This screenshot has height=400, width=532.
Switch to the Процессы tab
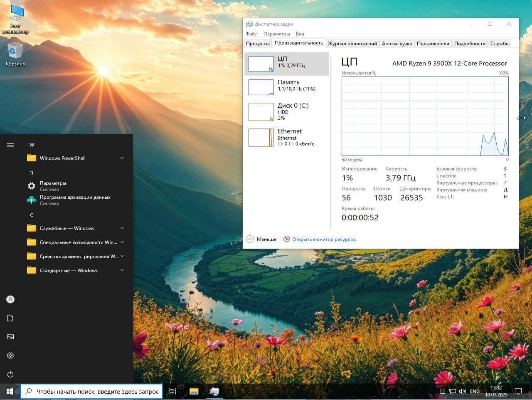[258, 43]
